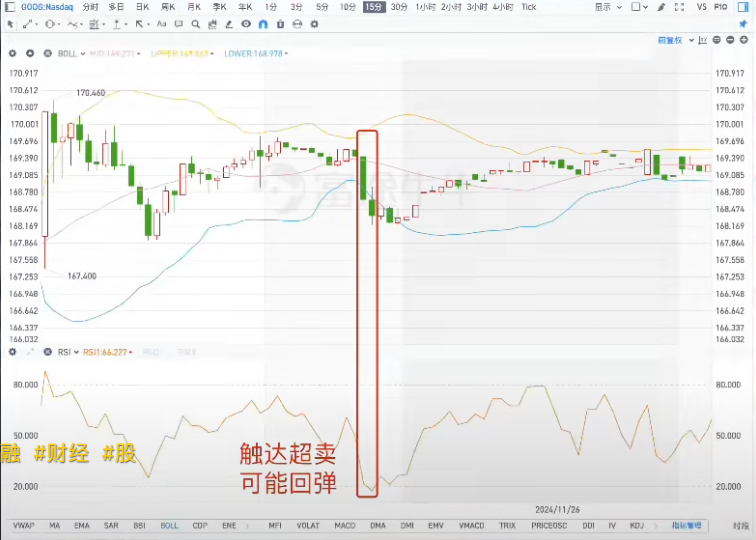Select the VOLAT sub indicator
756x540 pixels.
click(x=308, y=526)
